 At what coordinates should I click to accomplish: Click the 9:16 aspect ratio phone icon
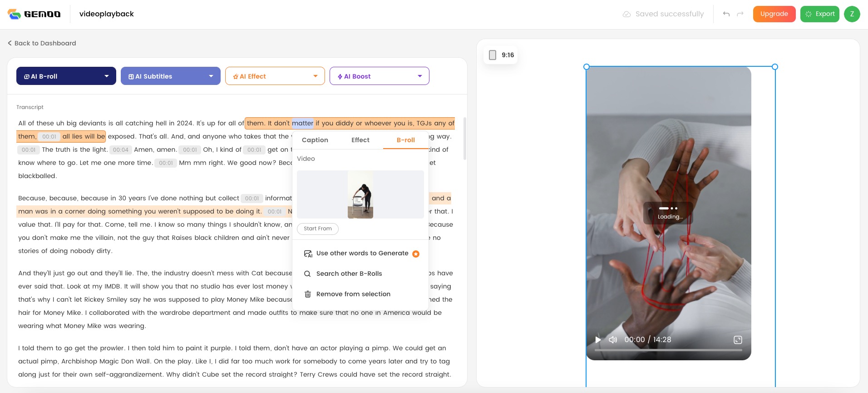pos(493,55)
